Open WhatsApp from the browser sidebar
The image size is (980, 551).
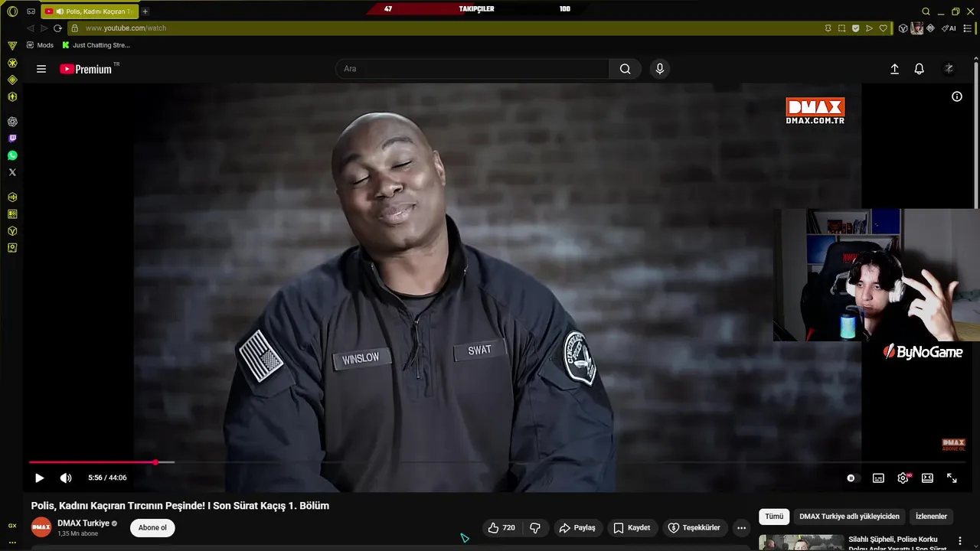tap(12, 155)
